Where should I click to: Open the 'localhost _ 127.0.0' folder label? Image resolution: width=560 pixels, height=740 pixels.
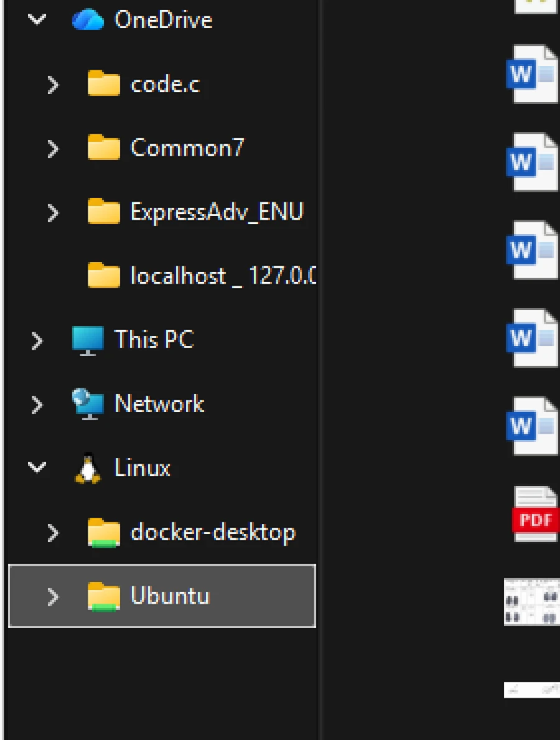tap(223, 276)
